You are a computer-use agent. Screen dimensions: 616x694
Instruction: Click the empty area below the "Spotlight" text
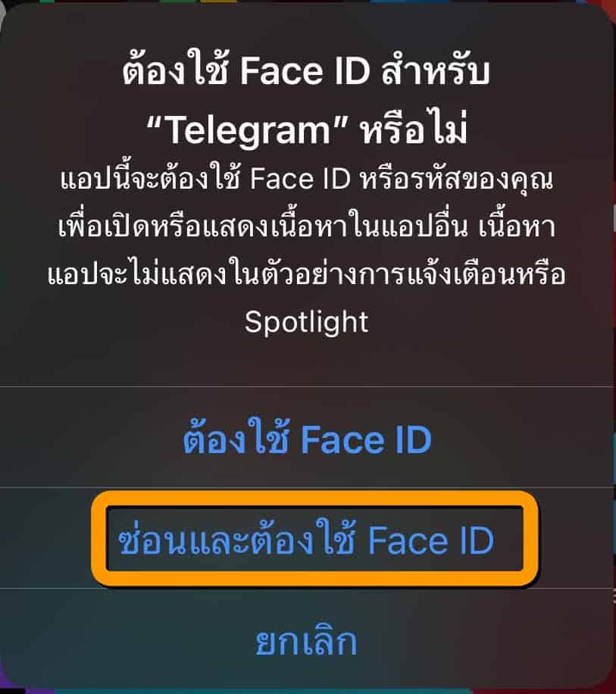pos(307,361)
